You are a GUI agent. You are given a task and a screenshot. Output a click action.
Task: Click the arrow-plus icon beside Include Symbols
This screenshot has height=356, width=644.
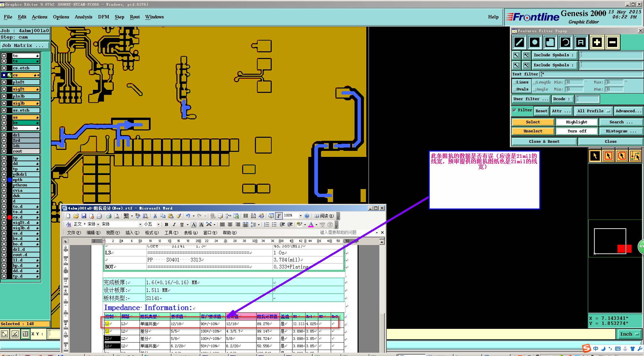click(x=526, y=55)
